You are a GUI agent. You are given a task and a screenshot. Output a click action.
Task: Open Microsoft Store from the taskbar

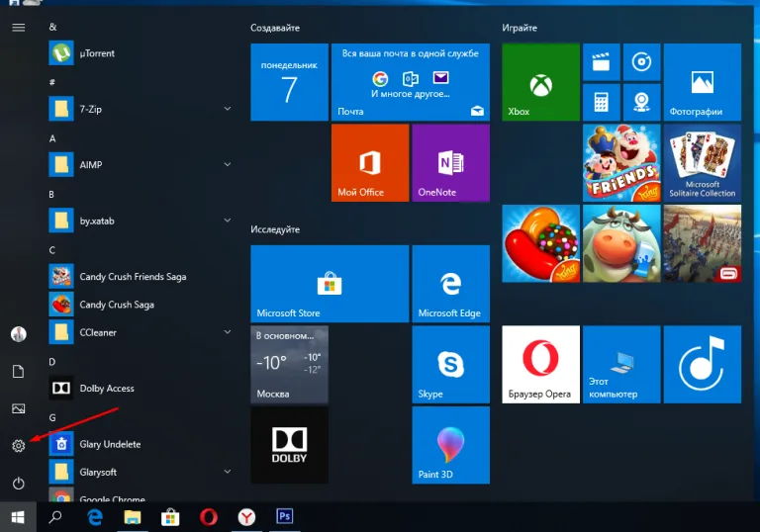click(170, 517)
